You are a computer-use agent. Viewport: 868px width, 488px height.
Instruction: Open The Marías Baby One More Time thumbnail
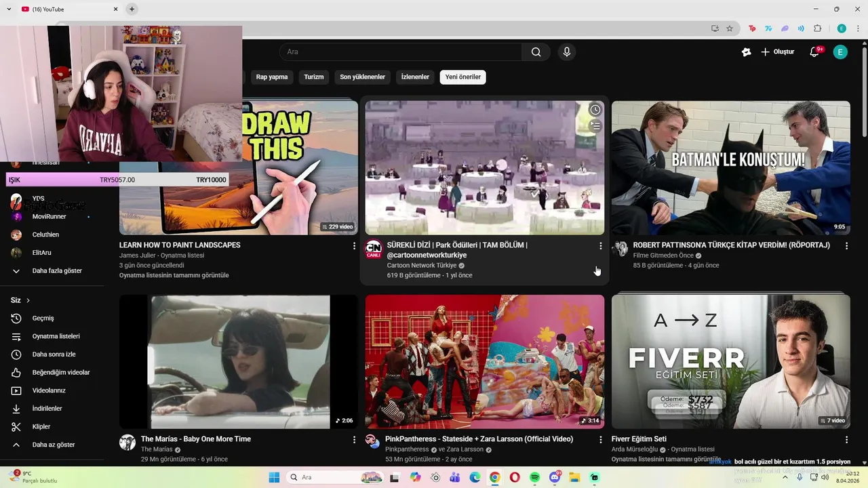pos(239,361)
